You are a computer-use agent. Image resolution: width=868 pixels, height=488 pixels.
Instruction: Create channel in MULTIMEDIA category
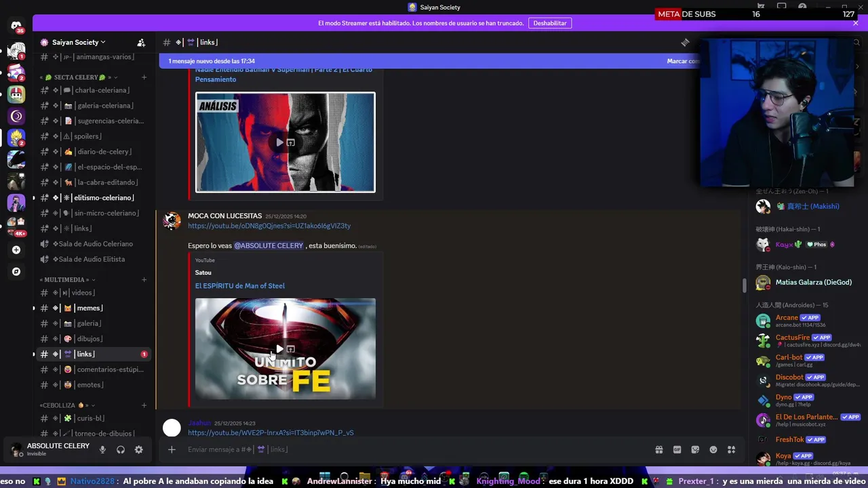[x=144, y=279]
